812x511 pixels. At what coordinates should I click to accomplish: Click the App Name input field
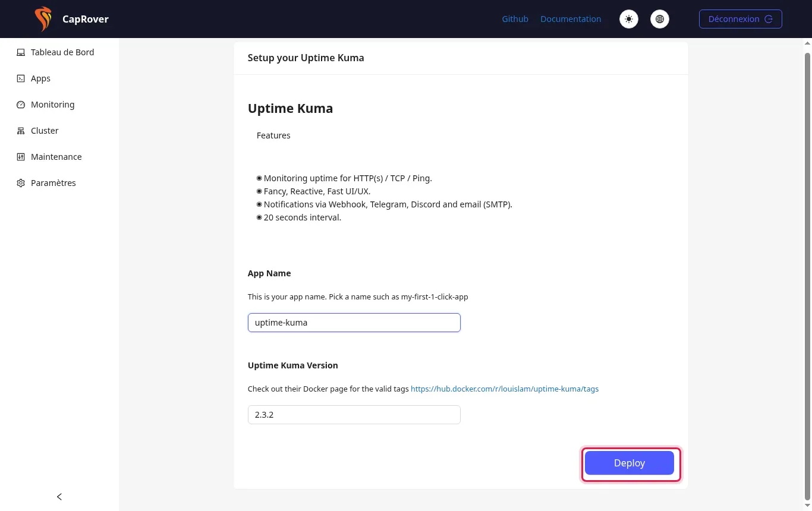coord(354,323)
